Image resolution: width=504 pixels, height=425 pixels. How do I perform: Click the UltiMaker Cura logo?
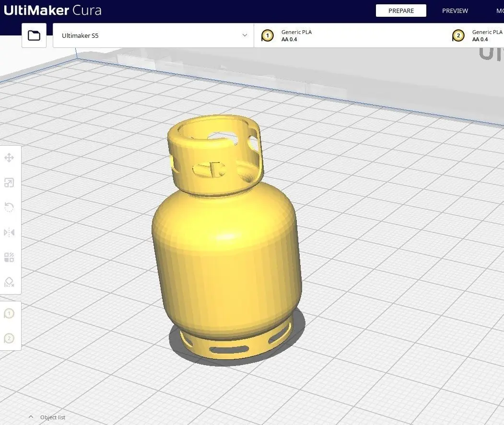tap(52, 10)
